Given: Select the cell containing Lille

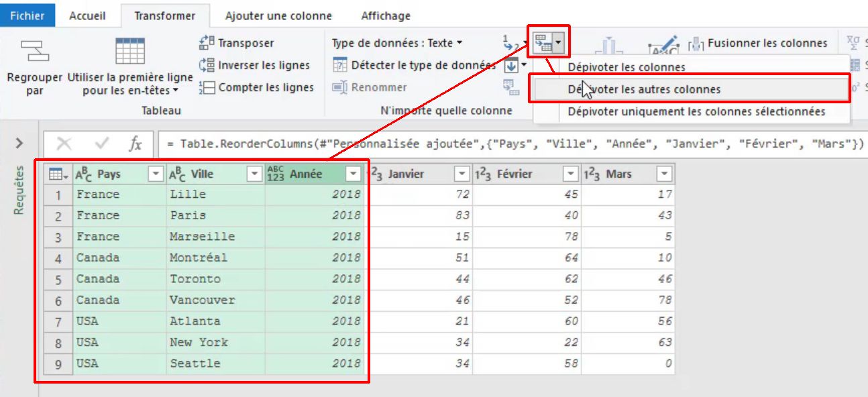Looking at the screenshot, I should pos(215,194).
